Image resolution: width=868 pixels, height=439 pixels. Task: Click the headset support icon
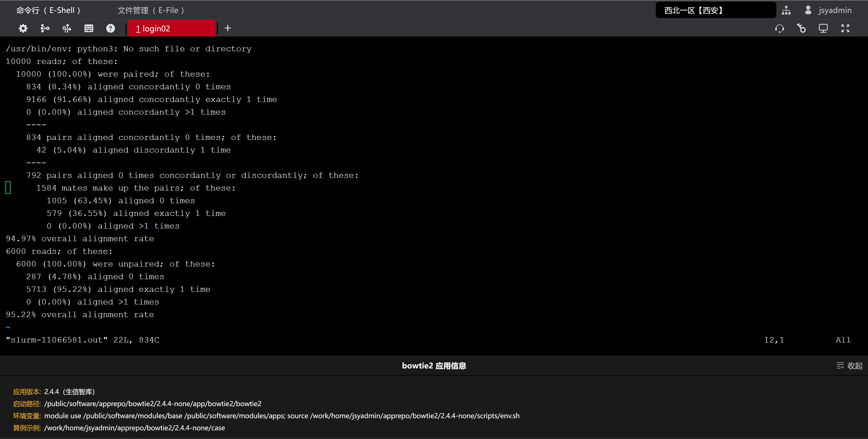click(779, 28)
